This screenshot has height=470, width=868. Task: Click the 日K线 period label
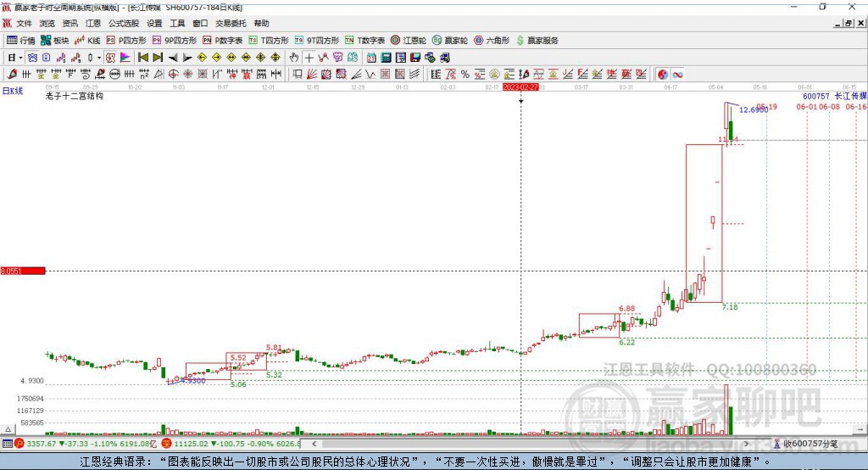[13, 91]
